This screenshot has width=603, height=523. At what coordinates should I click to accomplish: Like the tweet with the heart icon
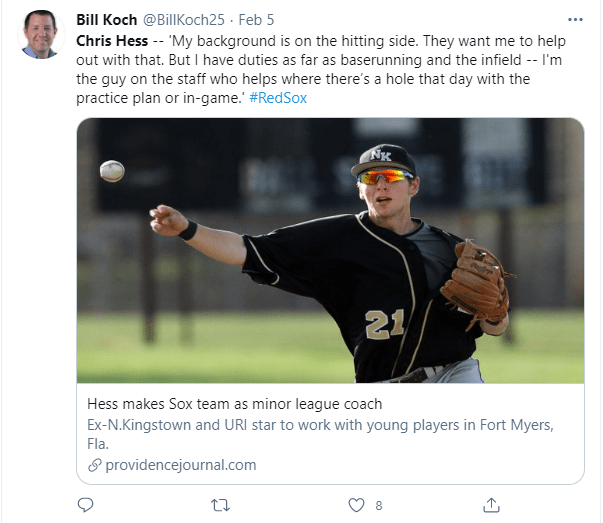coord(356,504)
